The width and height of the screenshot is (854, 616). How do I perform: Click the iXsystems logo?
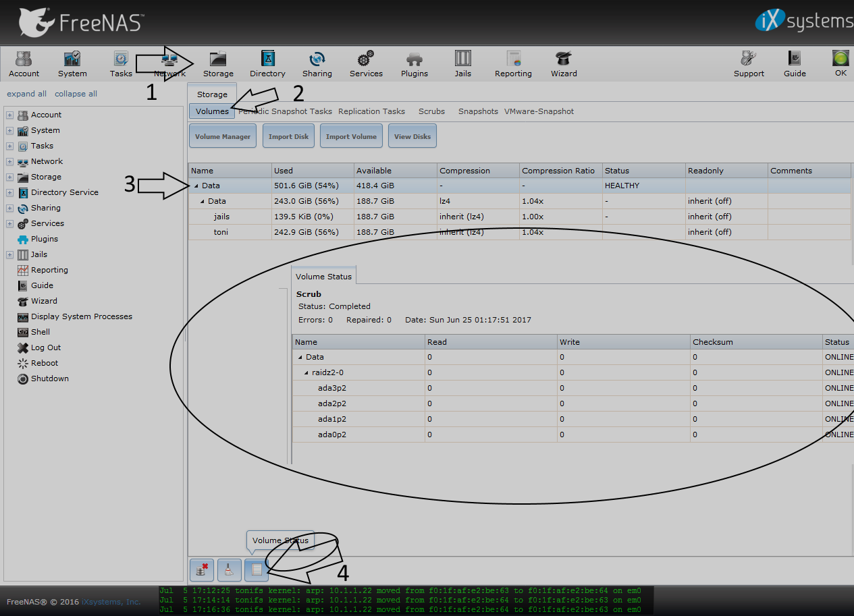(804, 20)
